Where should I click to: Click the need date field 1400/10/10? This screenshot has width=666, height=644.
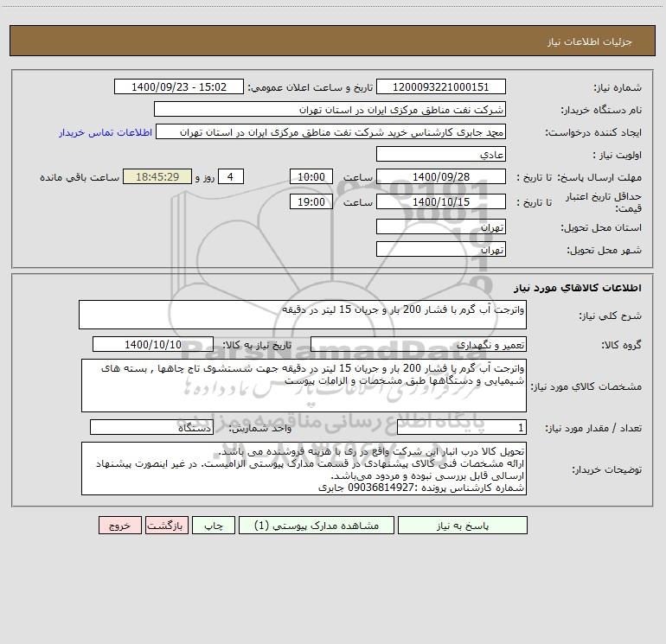[x=153, y=344]
